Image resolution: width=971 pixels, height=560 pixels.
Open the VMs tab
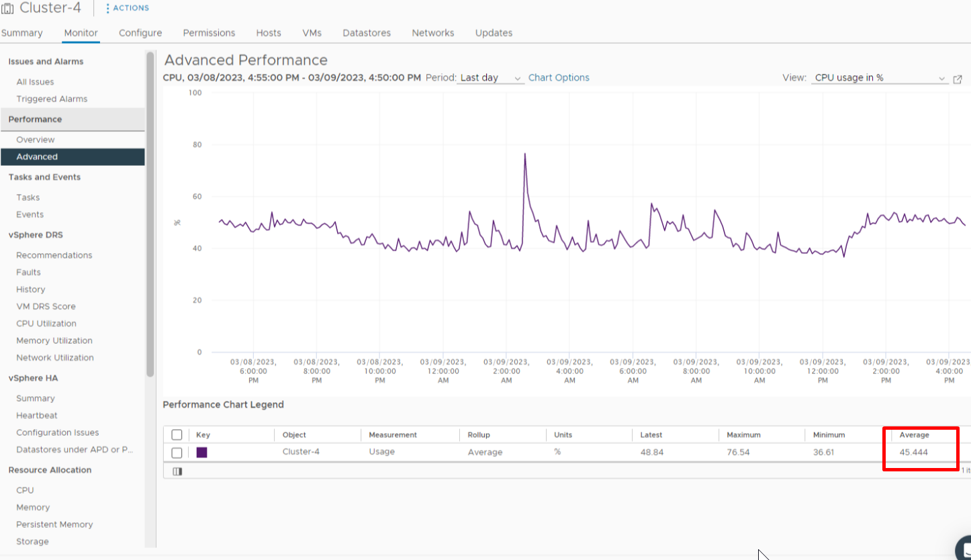[312, 33]
